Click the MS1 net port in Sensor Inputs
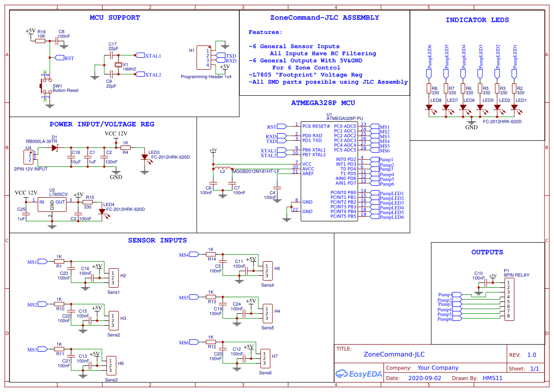Viewport: 554px width, 392px height. 37,262
